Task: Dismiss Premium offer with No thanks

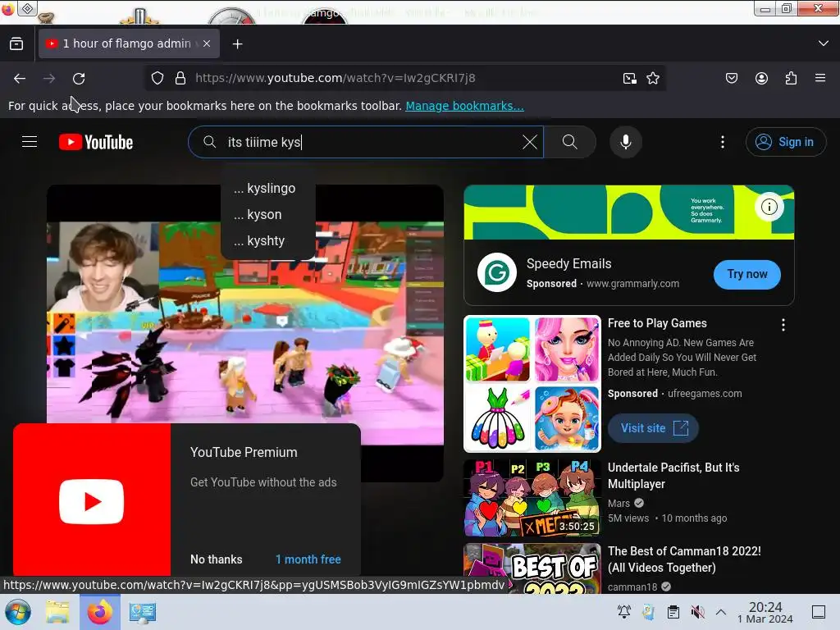Action: tap(217, 559)
